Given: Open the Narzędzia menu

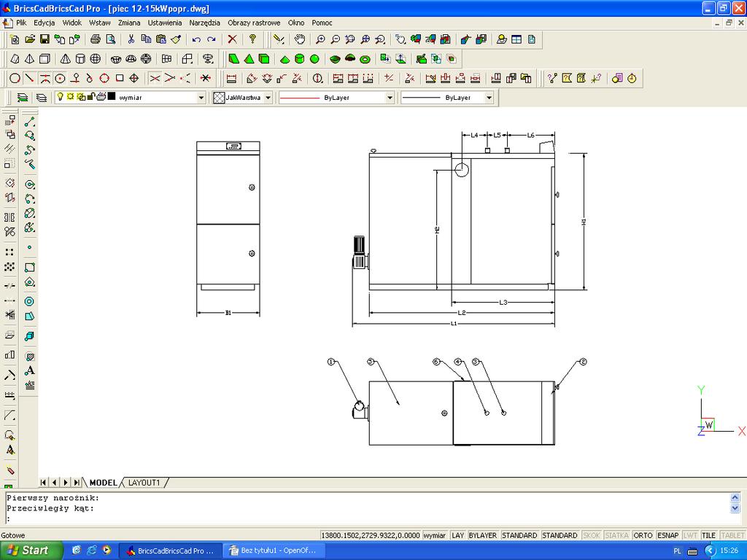Looking at the screenshot, I should [x=205, y=23].
